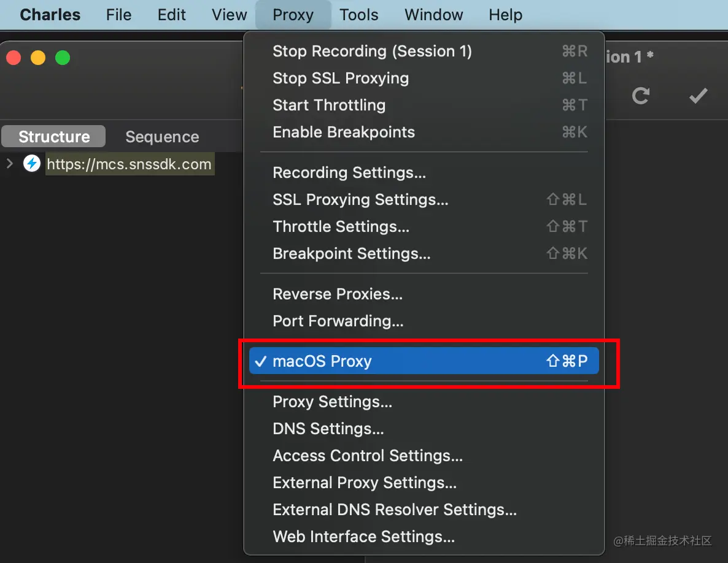Click the yellow minimize window button
Screen dimensions: 728x563
(38, 58)
